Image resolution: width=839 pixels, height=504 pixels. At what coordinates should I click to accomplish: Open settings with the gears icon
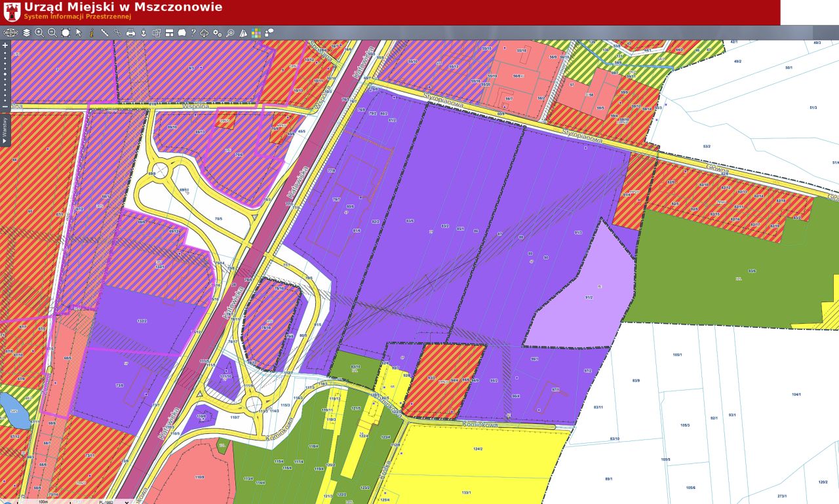[218, 32]
